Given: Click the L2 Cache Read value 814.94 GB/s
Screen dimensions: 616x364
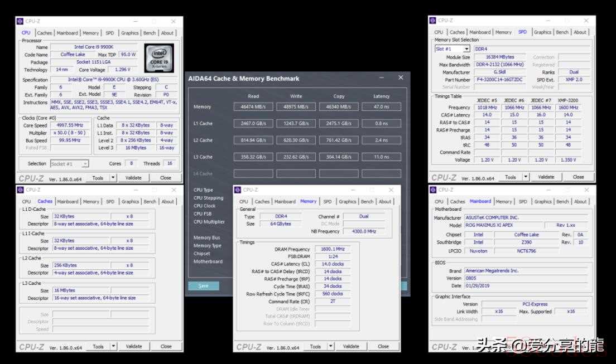Looking at the screenshot, I should pos(253,140).
